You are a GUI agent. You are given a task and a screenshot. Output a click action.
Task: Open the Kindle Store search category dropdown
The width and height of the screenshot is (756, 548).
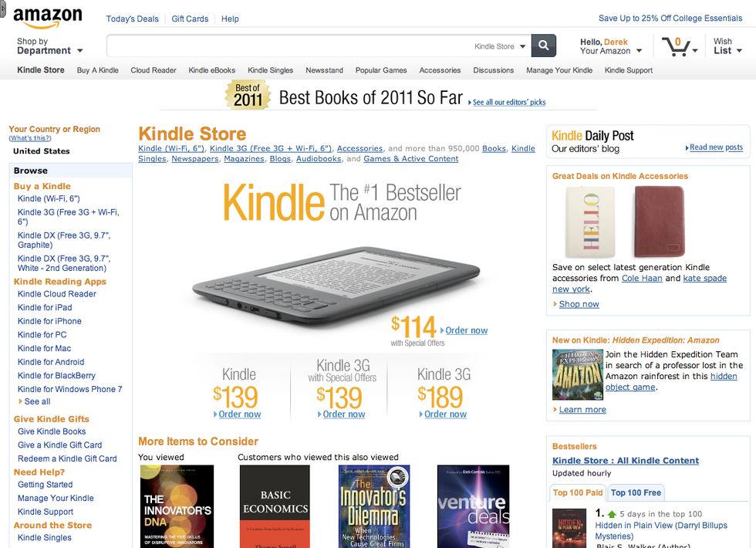(500, 46)
